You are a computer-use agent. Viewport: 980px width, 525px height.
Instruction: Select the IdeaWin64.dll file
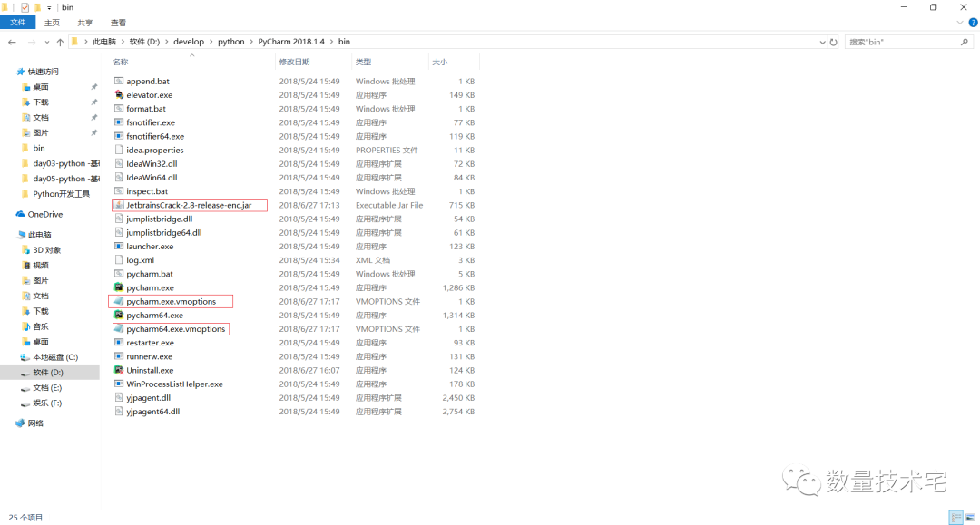[152, 178]
